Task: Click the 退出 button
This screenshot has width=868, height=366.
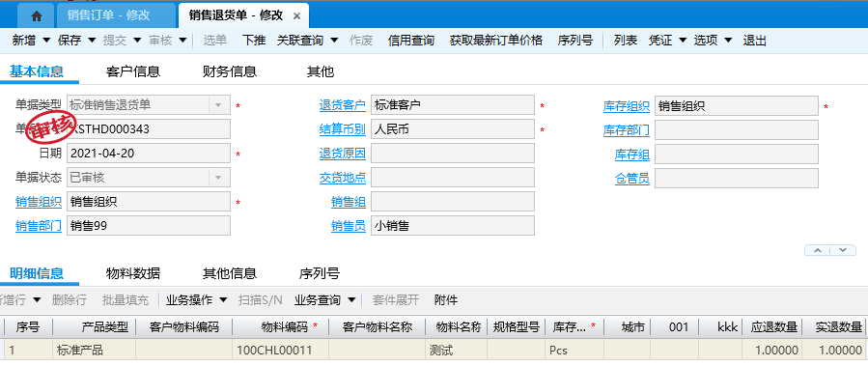Action: pos(754,40)
